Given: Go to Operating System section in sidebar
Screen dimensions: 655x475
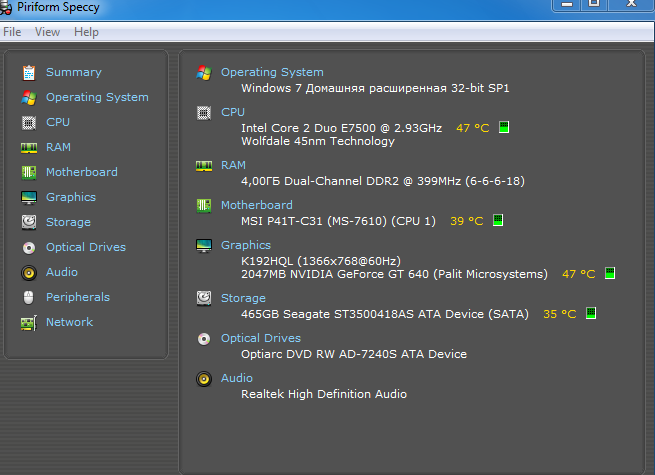Looking at the screenshot, I should click(97, 97).
